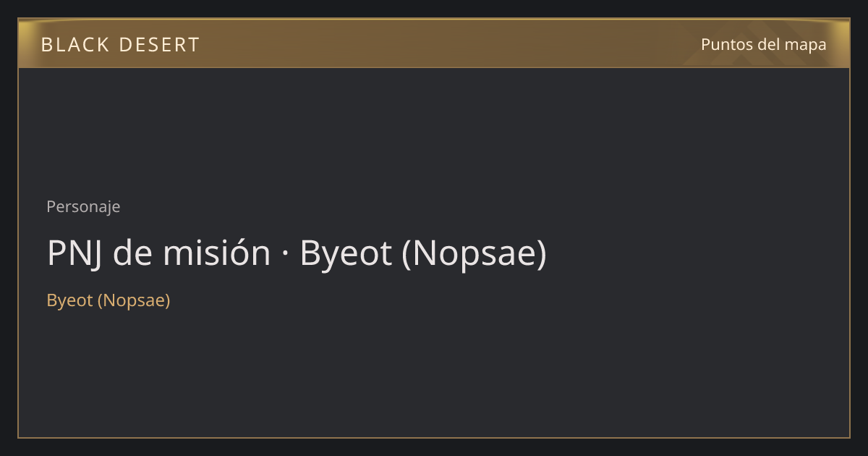Open the Puntos del mapa link
The height and width of the screenshot is (456, 868).
pyautogui.click(x=764, y=44)
